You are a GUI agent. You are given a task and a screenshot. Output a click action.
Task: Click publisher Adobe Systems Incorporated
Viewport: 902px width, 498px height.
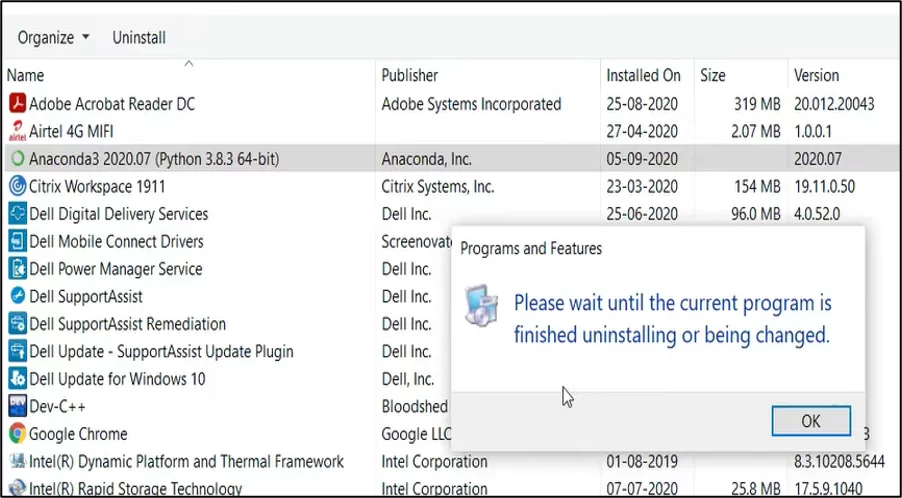pos(471,104)
